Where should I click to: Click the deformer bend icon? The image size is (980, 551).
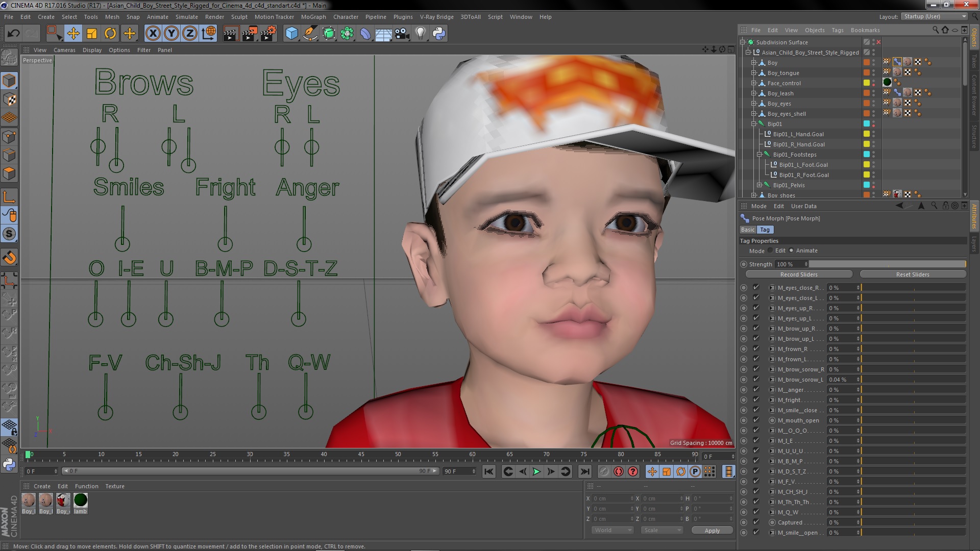pos(365,34)
